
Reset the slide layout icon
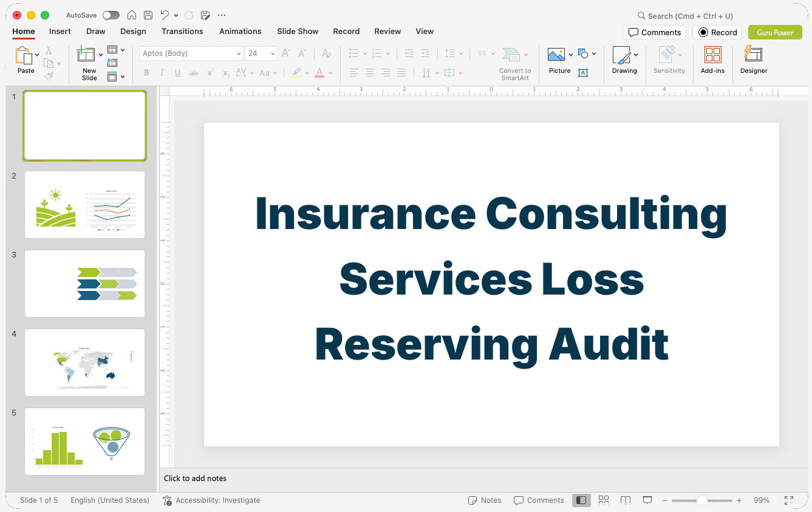[112, 63]
